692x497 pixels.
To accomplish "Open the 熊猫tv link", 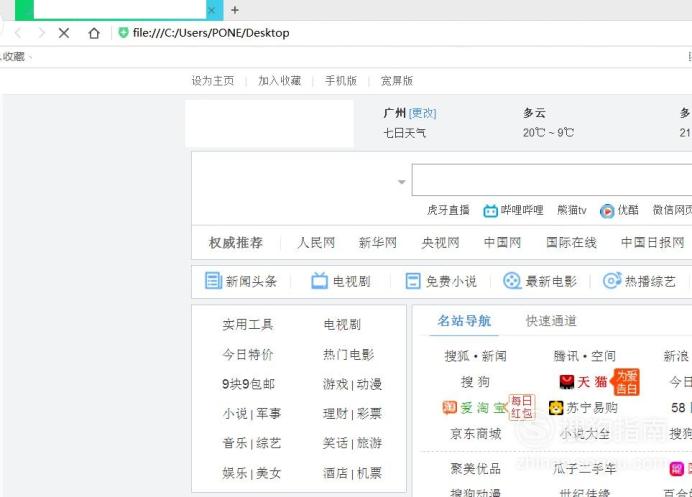I will tap(572, 211).
